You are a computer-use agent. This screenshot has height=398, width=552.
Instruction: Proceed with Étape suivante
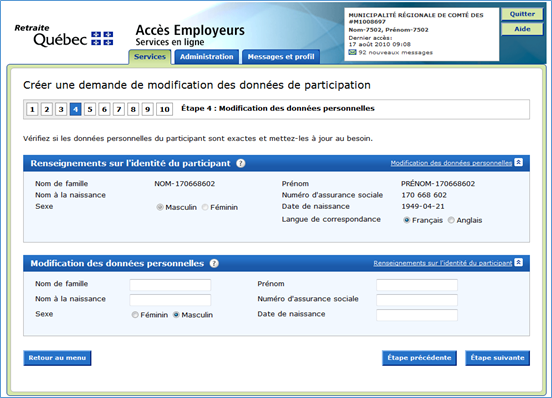(x=497, y=358)
